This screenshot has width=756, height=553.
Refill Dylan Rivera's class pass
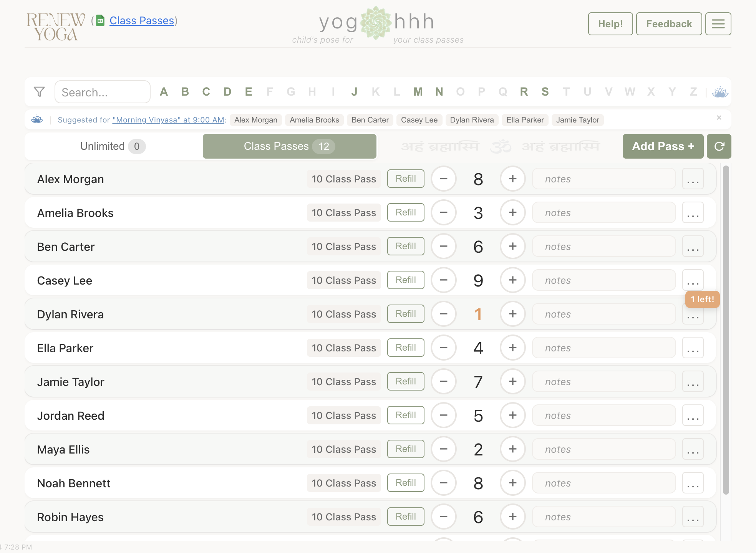coord(406,314)
